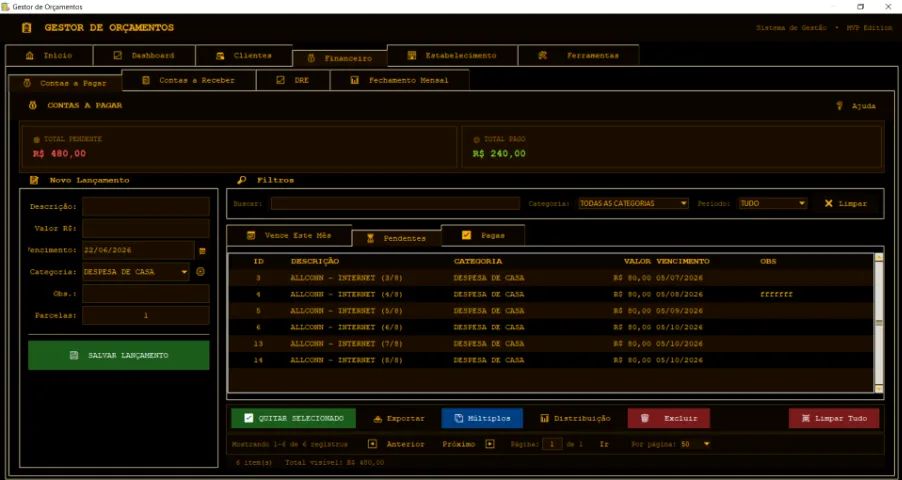Open the Período TUDO dropdown
The image size is (902, 480).
(773, 203)
